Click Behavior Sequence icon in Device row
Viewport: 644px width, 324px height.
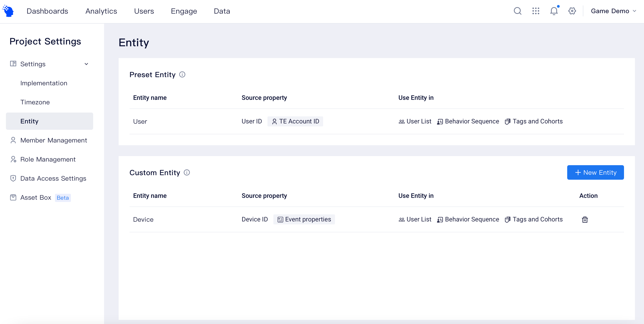click(440, 220)
